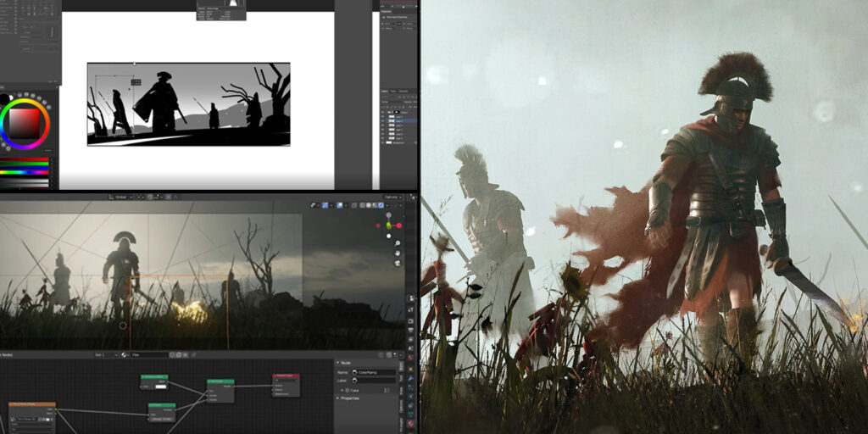Toggle X-ray mode in Blender viewport
Viewport: 868px width, 434px height.
pos(354,205)
